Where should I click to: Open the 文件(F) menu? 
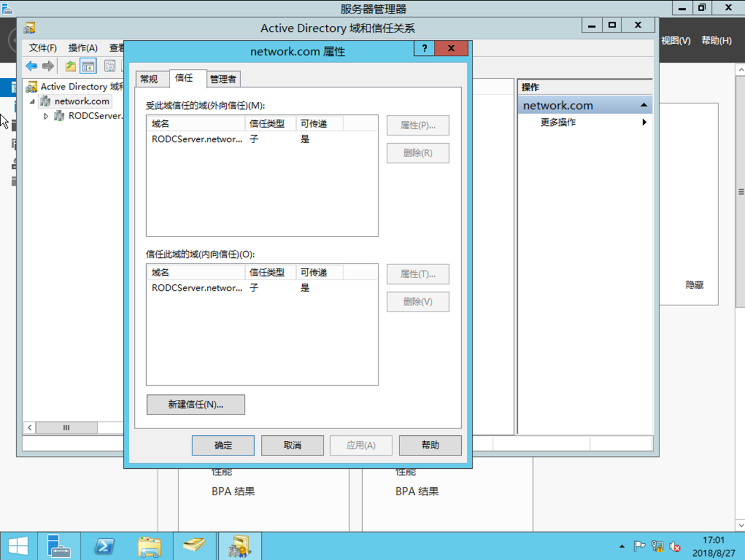(43, 48)
